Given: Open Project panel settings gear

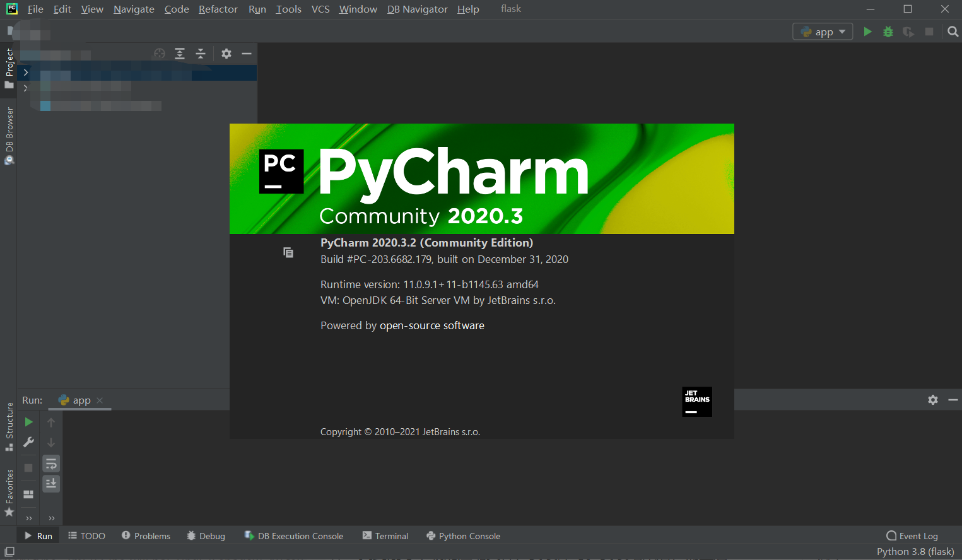Looking at the screenshot, I should [226, 54].
